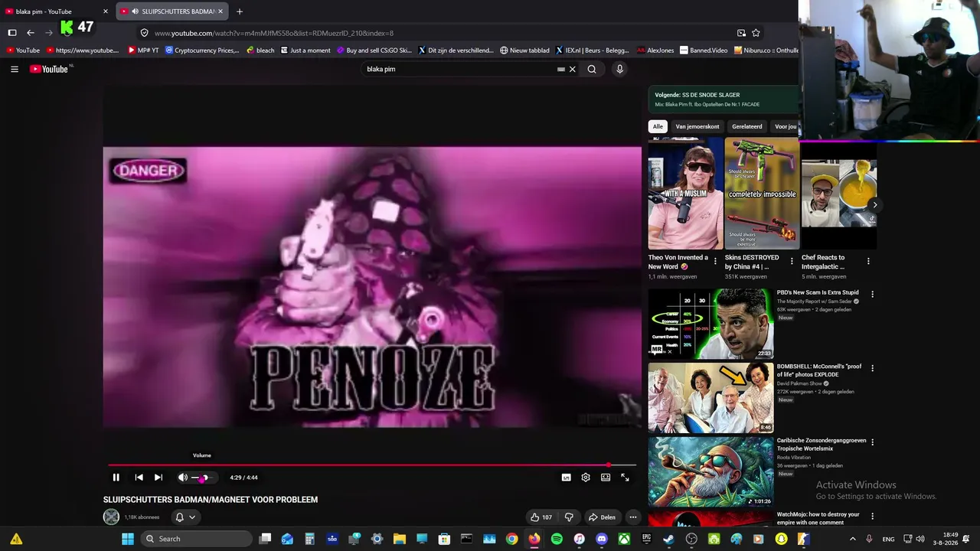This screenshot has width=980, height=551.
Task: Open 'Caribische Zonsondergang groeven' video title
Action: (822, 445)
